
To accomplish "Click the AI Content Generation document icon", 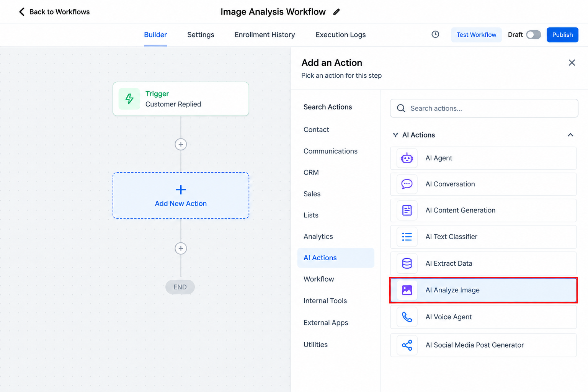I will (x=407, y=210).
